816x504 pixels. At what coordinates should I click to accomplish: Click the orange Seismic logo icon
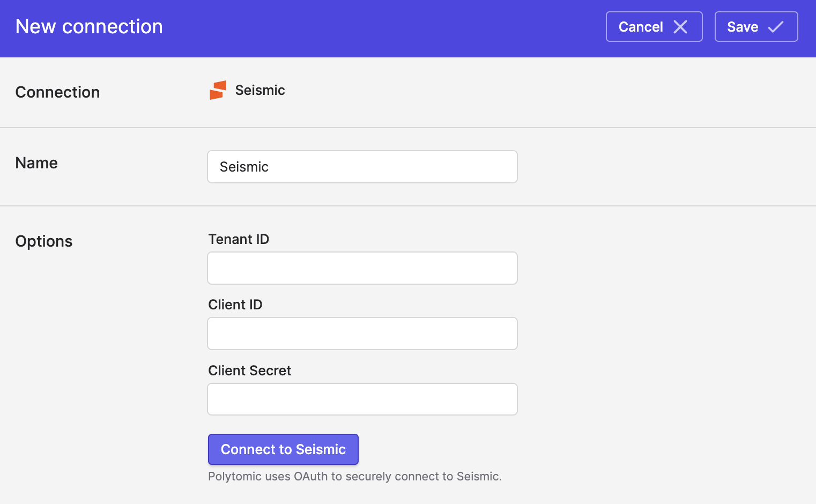tap(218, 90)
